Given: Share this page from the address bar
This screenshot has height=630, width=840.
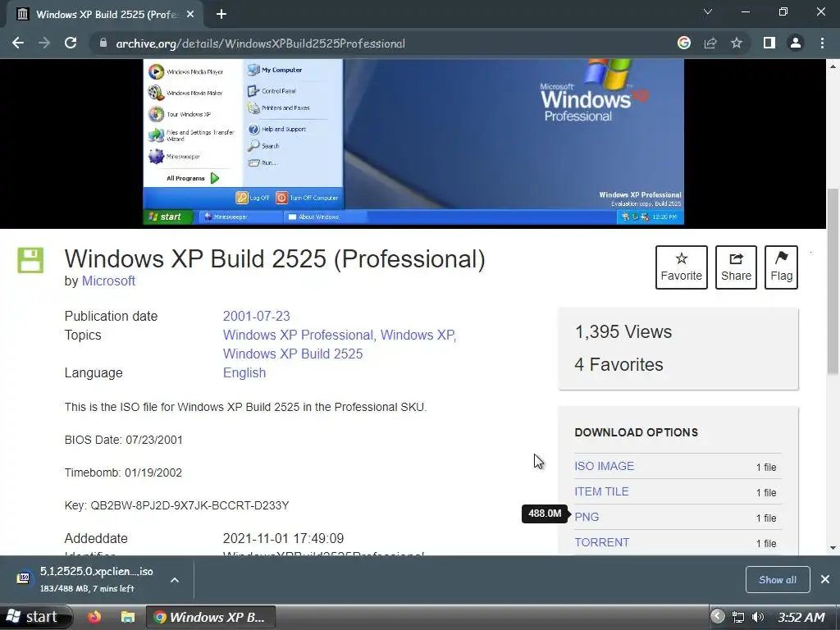Looking at the screenshot, I should (x=710, y=43).
